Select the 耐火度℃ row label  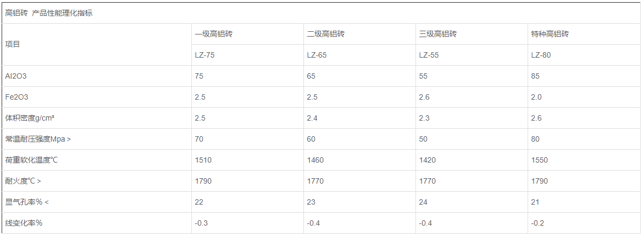pos(23,181)
